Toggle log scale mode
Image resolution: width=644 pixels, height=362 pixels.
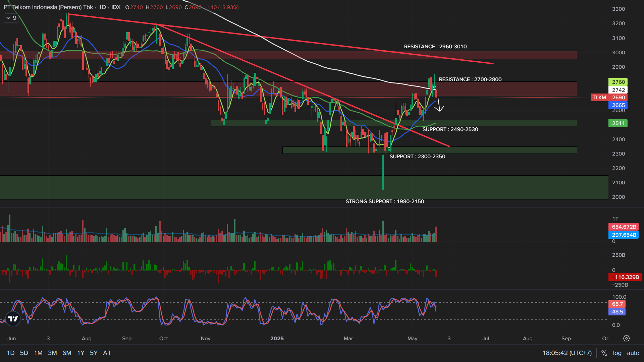(x=617, y=353)
